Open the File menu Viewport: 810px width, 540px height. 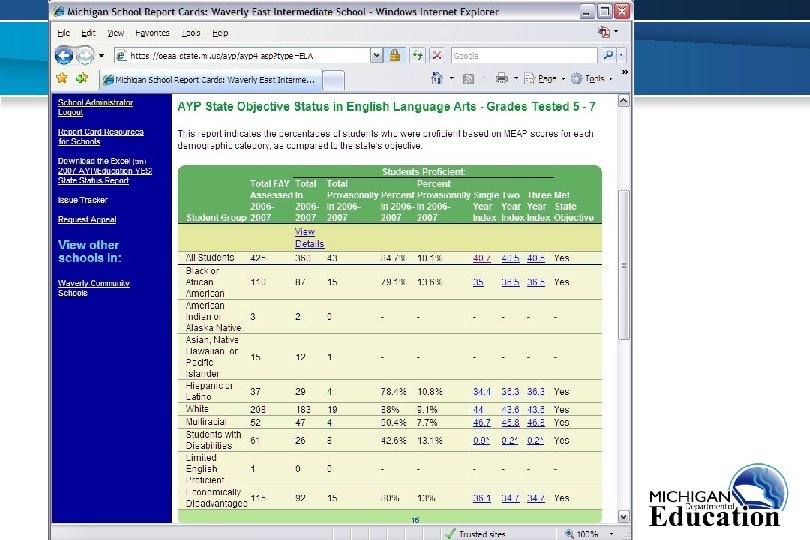pyautogui.click(x=64, y=33)
